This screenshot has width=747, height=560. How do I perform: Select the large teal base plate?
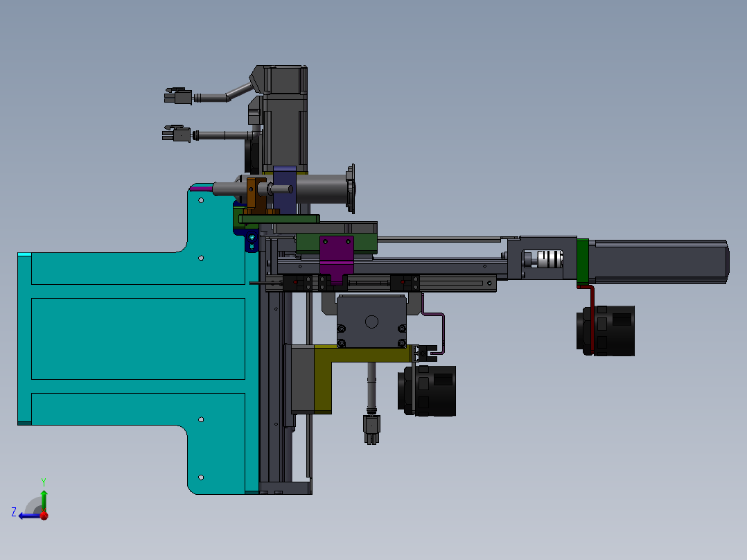138,338
